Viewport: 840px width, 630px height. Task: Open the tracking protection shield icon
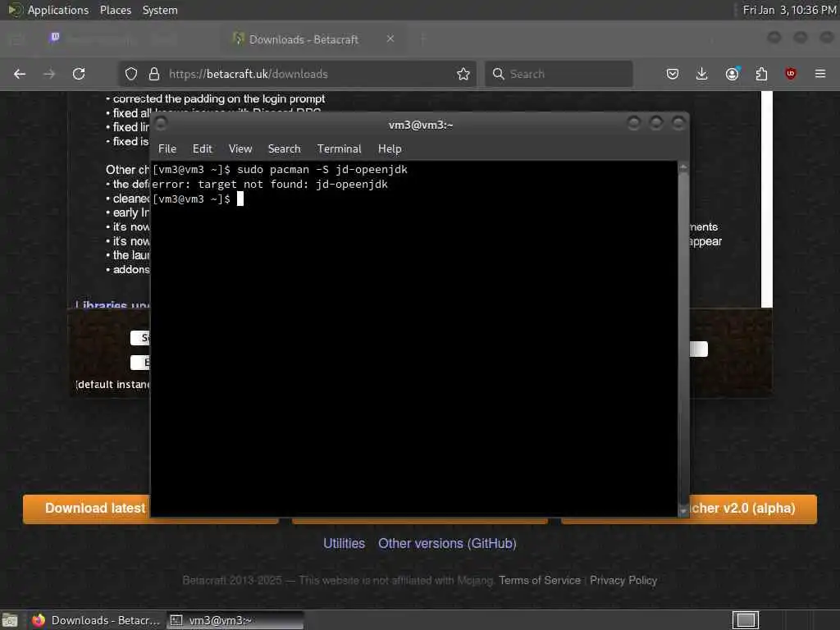click(131, 74)
